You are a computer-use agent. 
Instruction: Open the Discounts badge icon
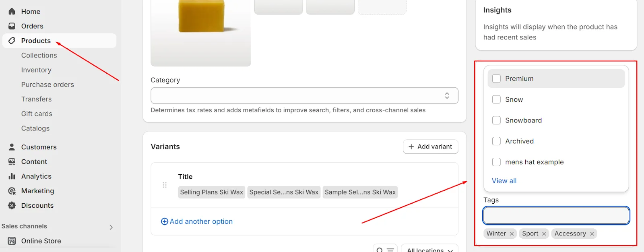click(12, 205)
